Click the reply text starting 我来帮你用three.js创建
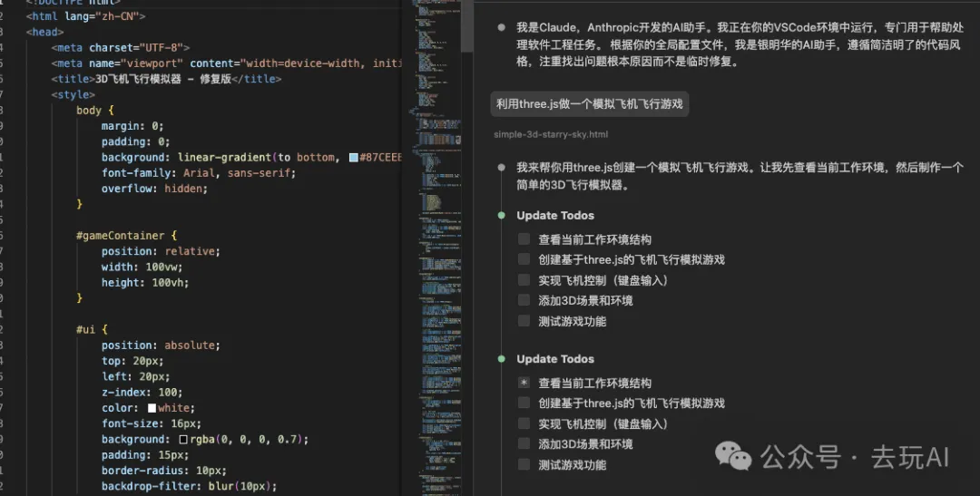The image size is (980, 496). [x=740, y=176]
